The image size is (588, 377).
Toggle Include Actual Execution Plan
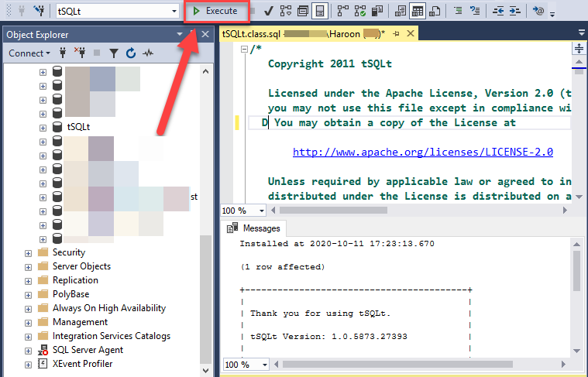(x=343, y=11)
